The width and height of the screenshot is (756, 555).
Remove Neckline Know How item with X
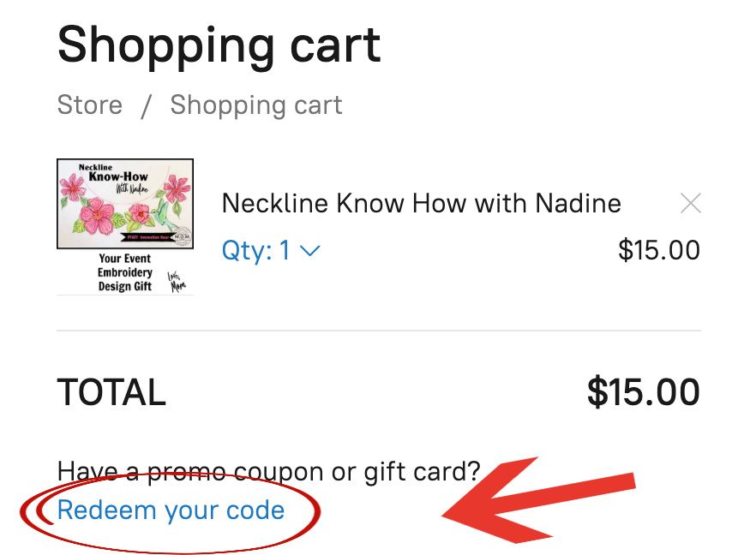690,204
